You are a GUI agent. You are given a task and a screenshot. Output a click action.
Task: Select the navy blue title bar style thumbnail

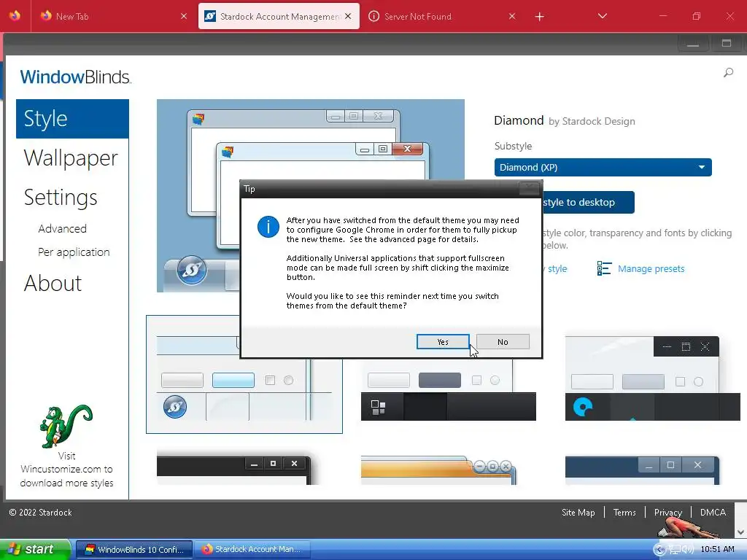click(x=642, y=470)
